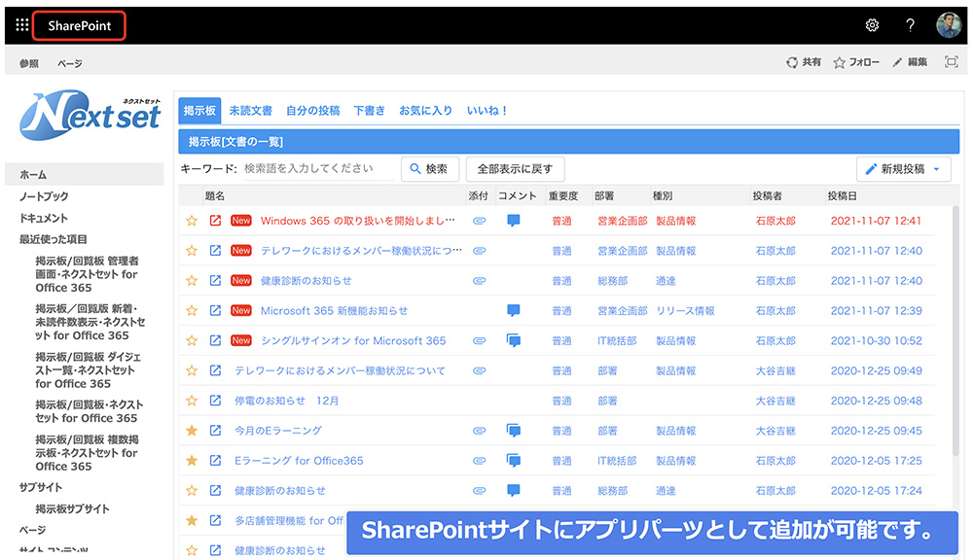
Task: Click the SharePoint title in header
Action: pyautogui.click(x=80, y=25)
